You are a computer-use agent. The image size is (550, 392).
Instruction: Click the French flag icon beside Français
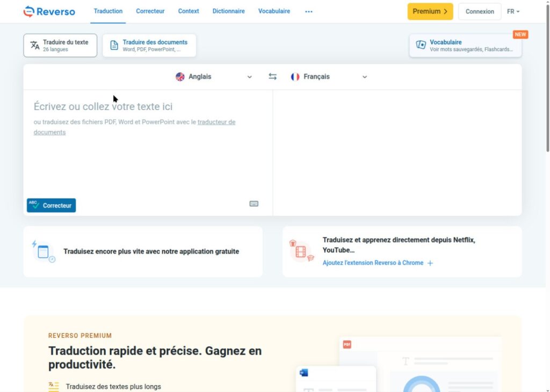tap(295, 77)
